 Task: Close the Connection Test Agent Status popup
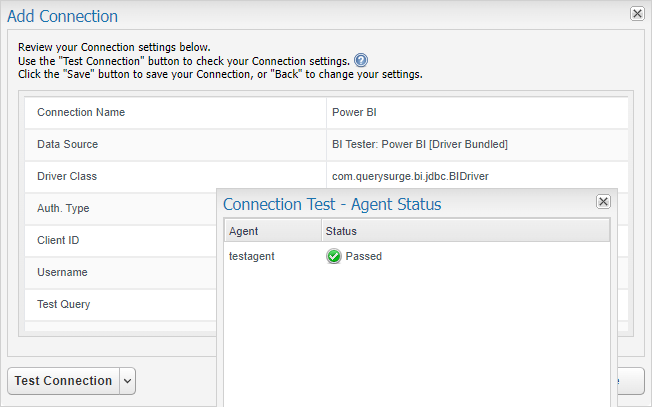pos(603,202)
